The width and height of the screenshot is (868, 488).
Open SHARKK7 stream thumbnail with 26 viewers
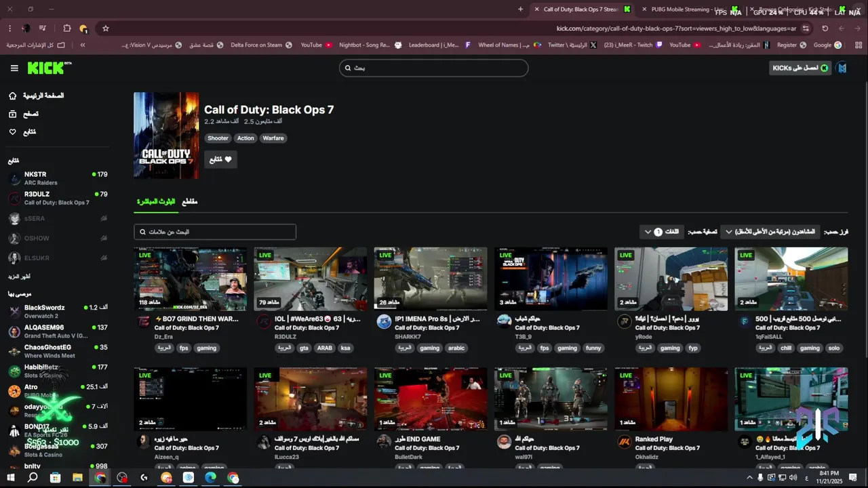pos(431,279)
